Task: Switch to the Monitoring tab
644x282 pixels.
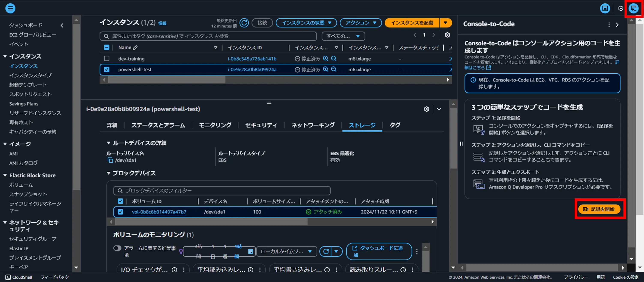Action: (x=215, y=125)
